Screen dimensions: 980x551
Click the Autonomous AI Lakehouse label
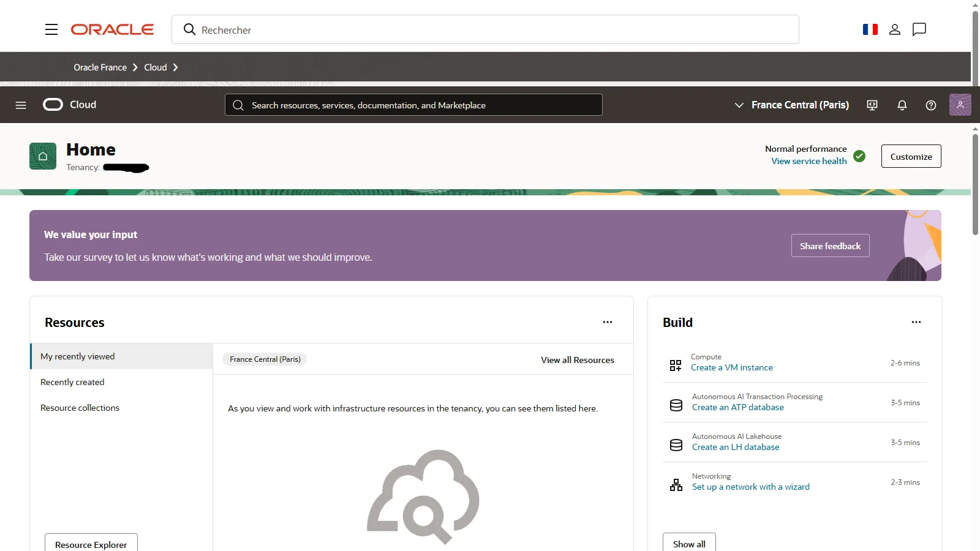(737, 437)
